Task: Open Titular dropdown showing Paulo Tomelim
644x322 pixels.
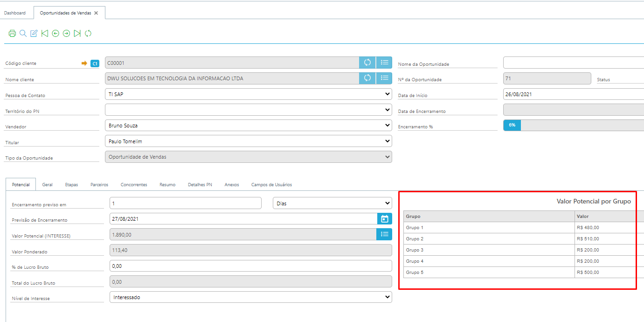Action: (x=249, y=141)
